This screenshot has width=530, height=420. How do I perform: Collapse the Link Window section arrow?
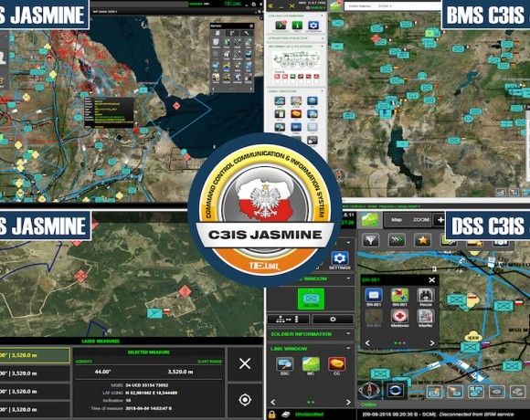(348, 348)
